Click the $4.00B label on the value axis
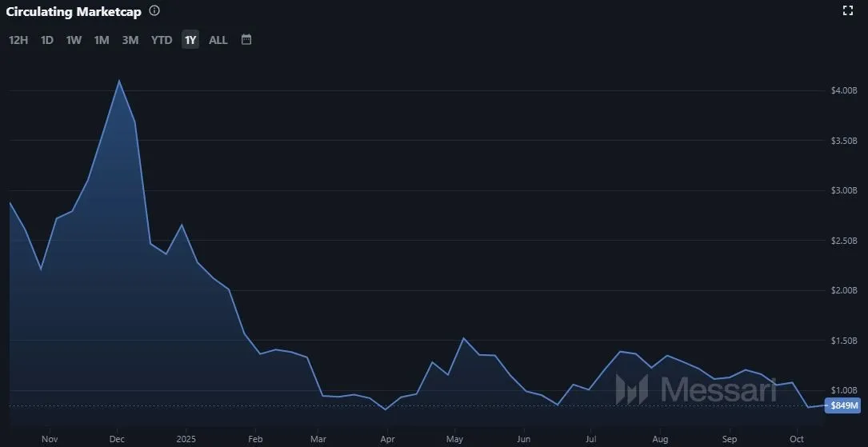 [x=843, y=90]
